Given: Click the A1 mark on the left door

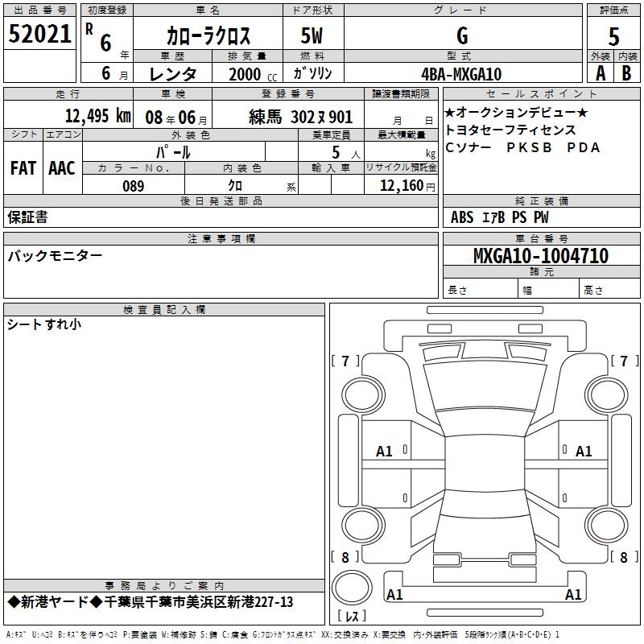Looking at the screenshot, I should point(385,452).
